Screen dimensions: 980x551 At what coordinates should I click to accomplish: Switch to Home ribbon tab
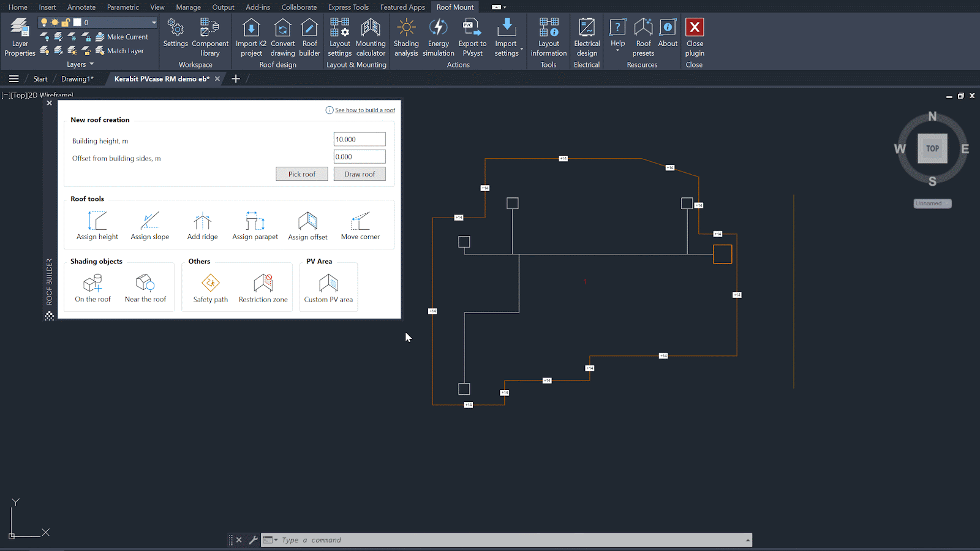click(x=18, y=7)
